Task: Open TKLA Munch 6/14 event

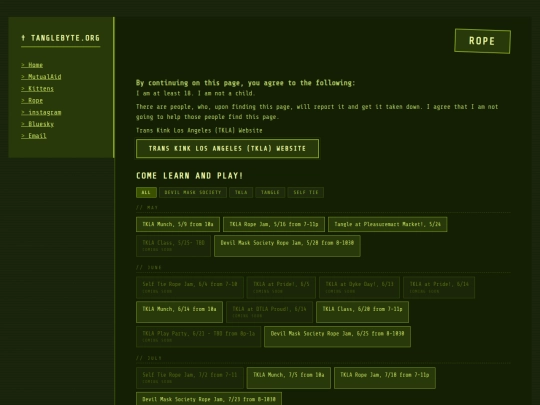Action: click(179, 312)
